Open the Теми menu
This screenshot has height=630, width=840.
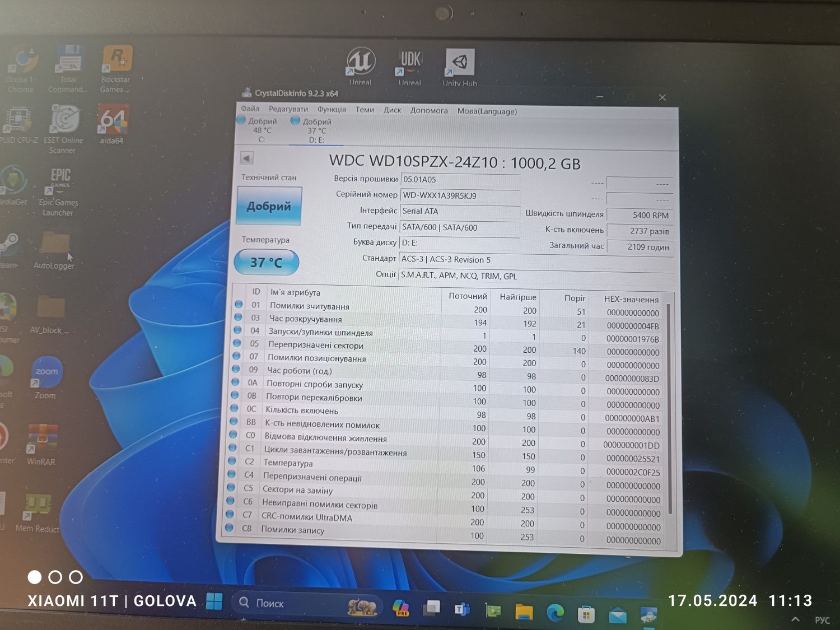(x=365, y=110)
